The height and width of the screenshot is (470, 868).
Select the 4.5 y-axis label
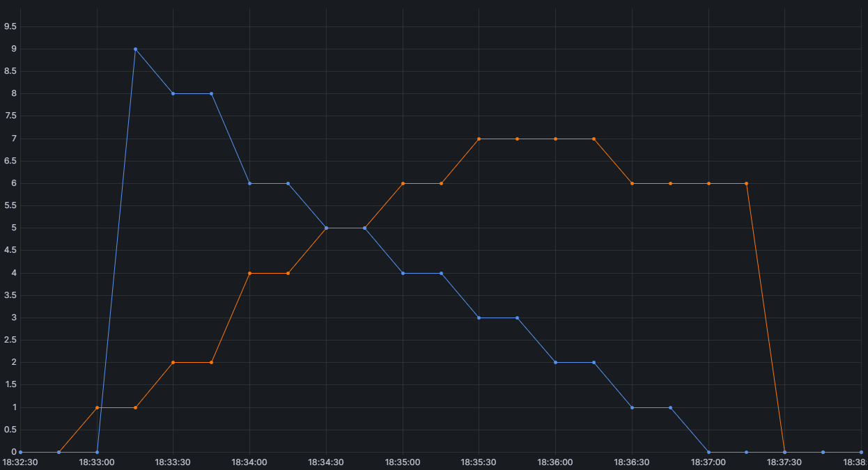(10, 251)
